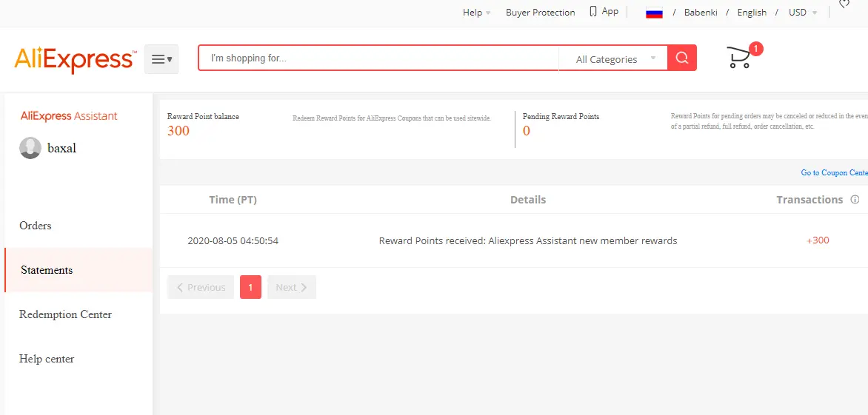
Task: Click the +300 transaction amount
Action: pos(818,240)
